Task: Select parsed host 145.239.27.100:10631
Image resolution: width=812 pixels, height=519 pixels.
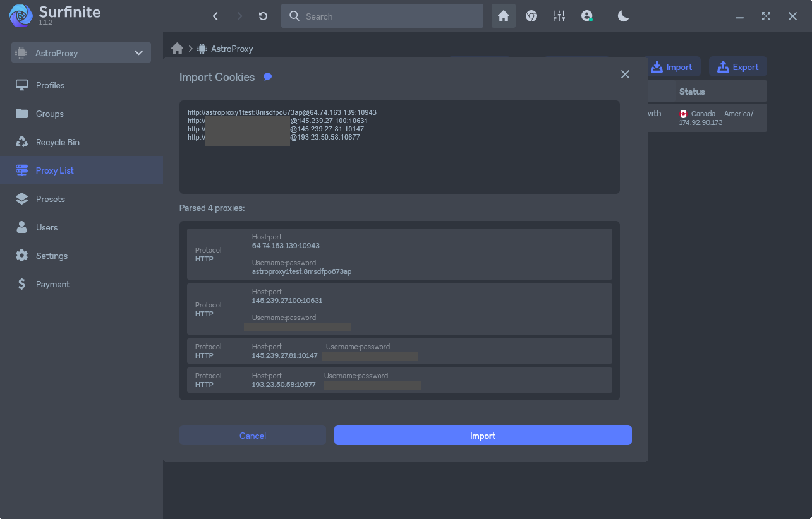Action: [287, 301]
